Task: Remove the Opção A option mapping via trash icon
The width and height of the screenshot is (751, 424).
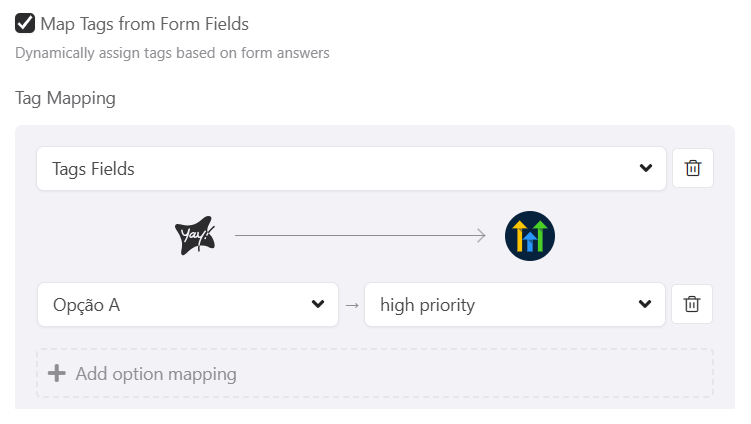Action: coord(692,305)
